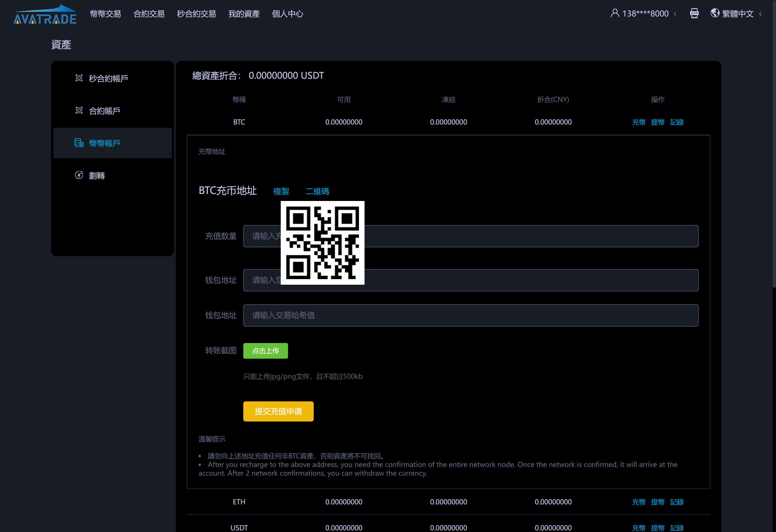Screen dimensions: 776x532
Task: Click 充幣 in the BTC row
Action: (x=639, y=122)
